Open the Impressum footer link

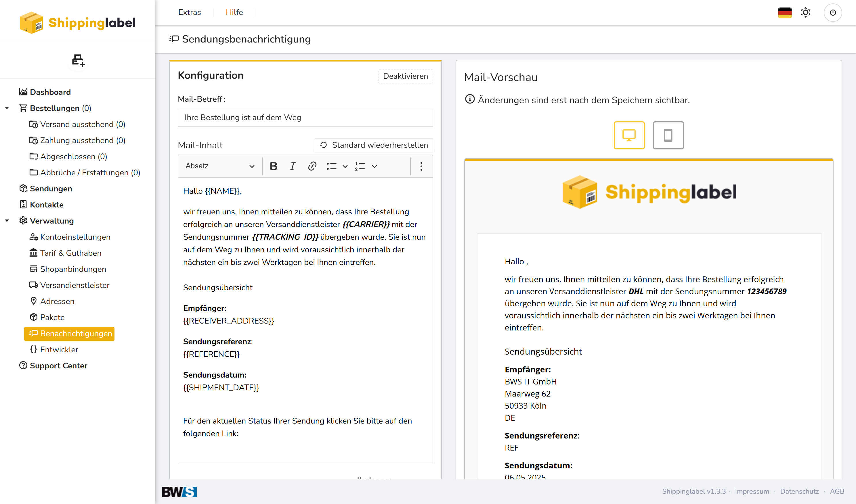[752, 491]
